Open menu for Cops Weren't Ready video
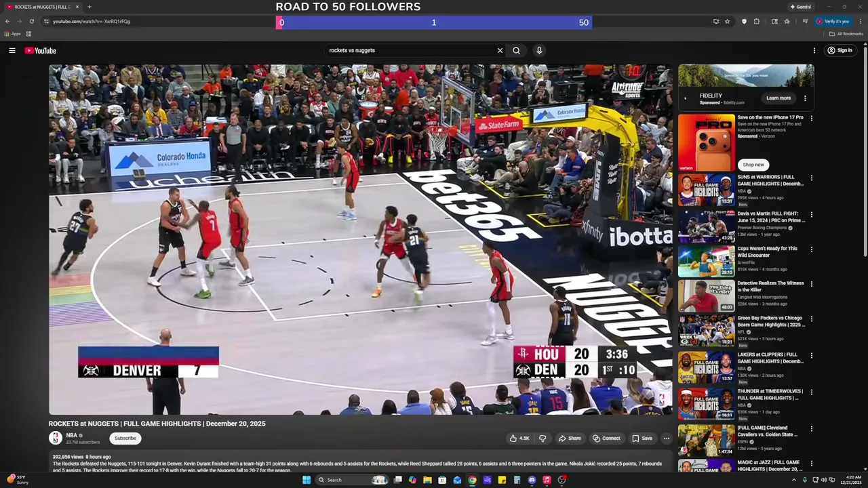 point(811,249)
